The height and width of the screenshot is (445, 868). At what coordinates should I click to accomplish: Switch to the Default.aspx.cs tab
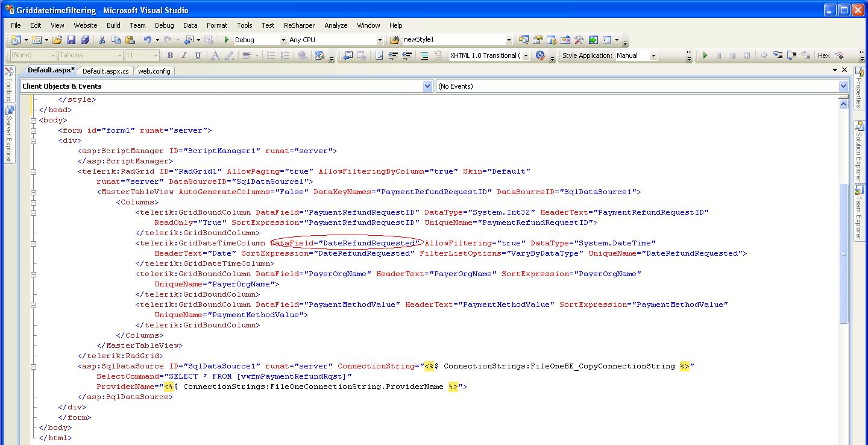[x=105, y=71]
